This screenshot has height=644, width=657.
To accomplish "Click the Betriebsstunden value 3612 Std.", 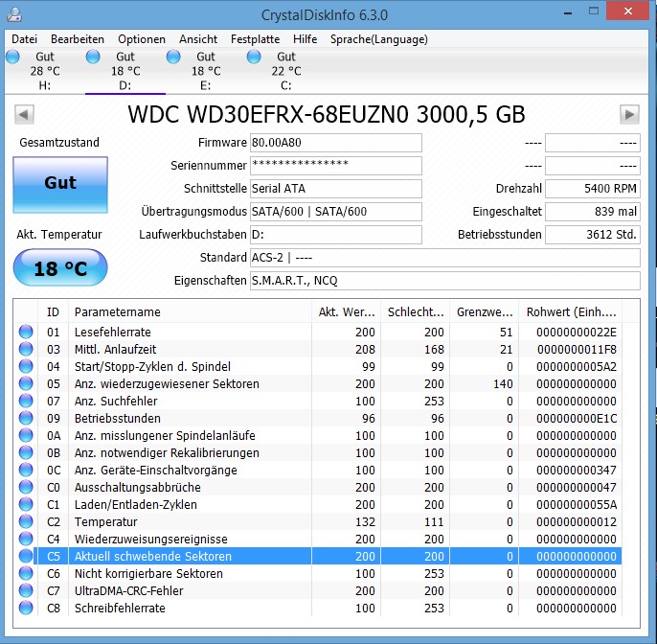I will click(593, 235).
